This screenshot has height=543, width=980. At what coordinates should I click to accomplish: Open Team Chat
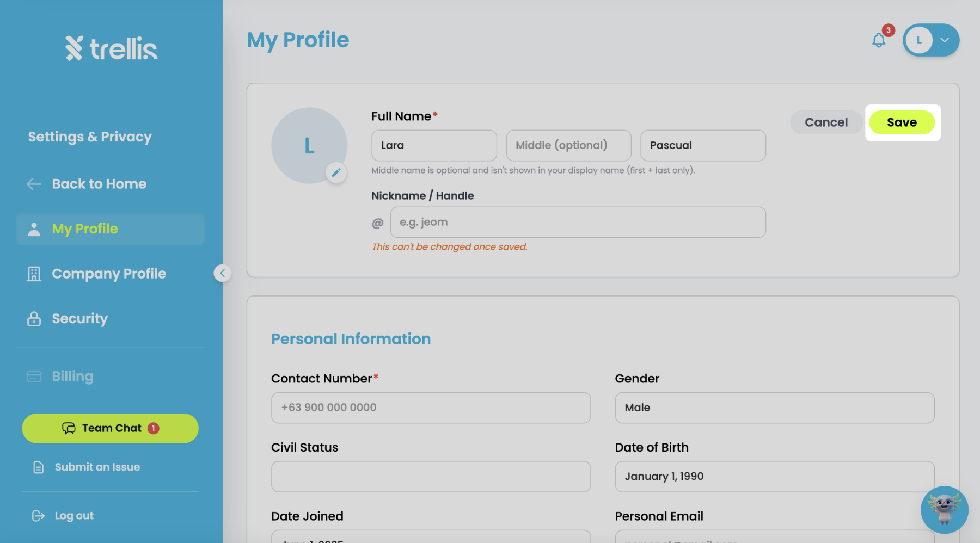click(110, 428)
